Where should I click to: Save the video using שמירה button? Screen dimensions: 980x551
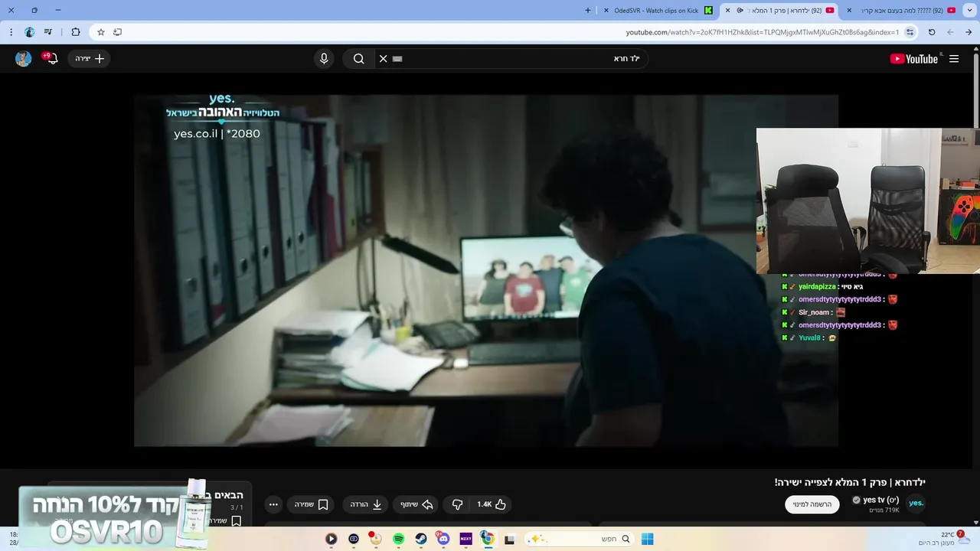(x=312, y=504)
